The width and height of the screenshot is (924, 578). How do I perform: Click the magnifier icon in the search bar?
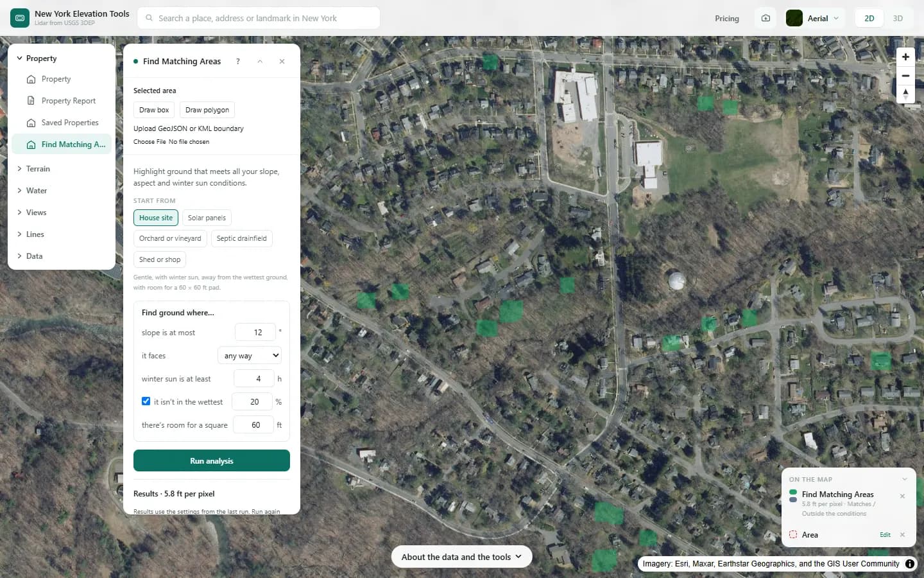(x=150, y=18)
